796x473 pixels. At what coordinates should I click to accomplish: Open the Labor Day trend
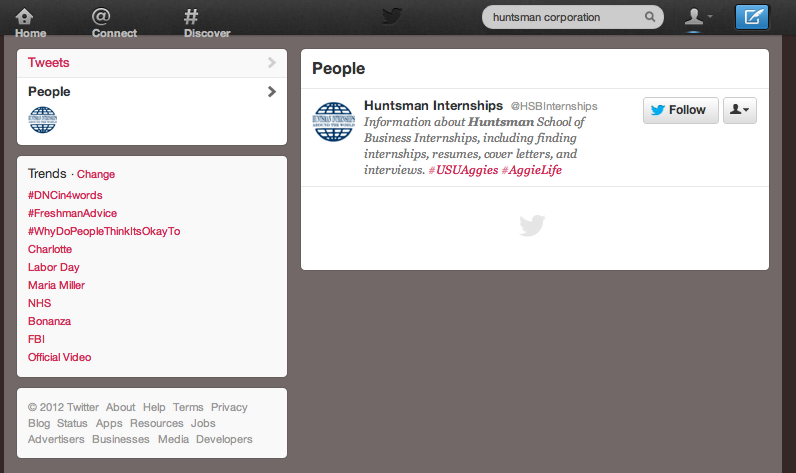coord(53,267)
